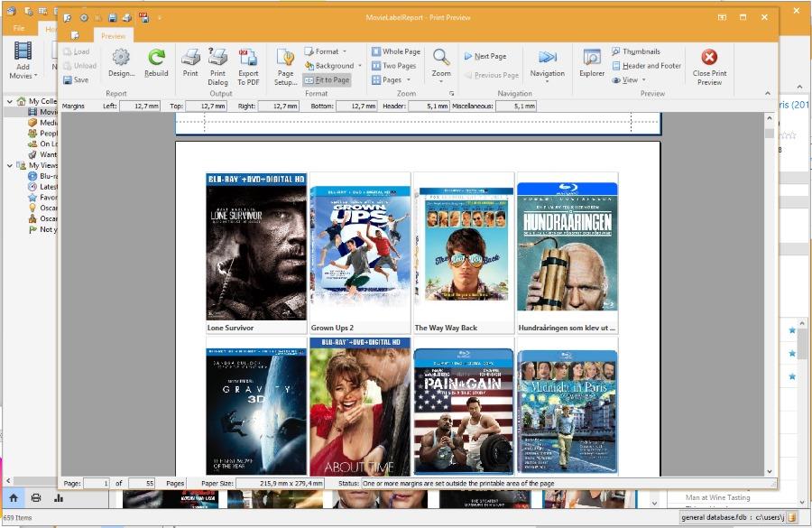The width and height of the screenshot is (812, 528).
Task: Print the report immediately
Action: pos(190,62)
